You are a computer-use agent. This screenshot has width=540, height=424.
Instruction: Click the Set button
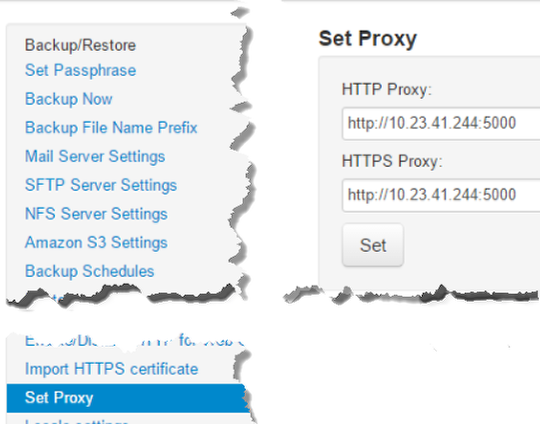point(373,245)
